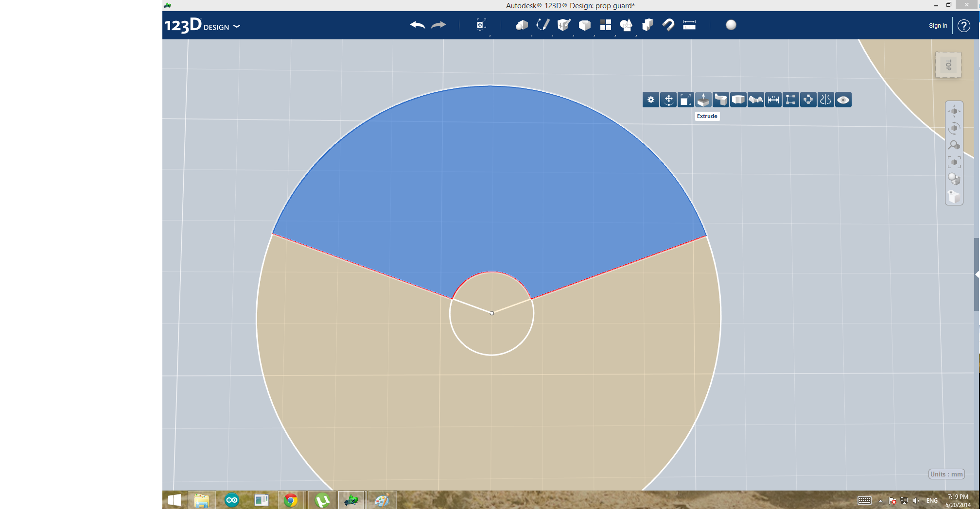
Task: Activate the Zoom navigation tool
Action: [954, 145]
